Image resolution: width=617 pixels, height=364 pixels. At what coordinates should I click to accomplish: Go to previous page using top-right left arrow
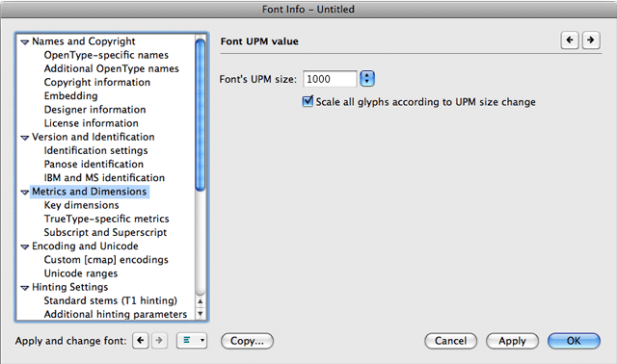pos(570,40)
